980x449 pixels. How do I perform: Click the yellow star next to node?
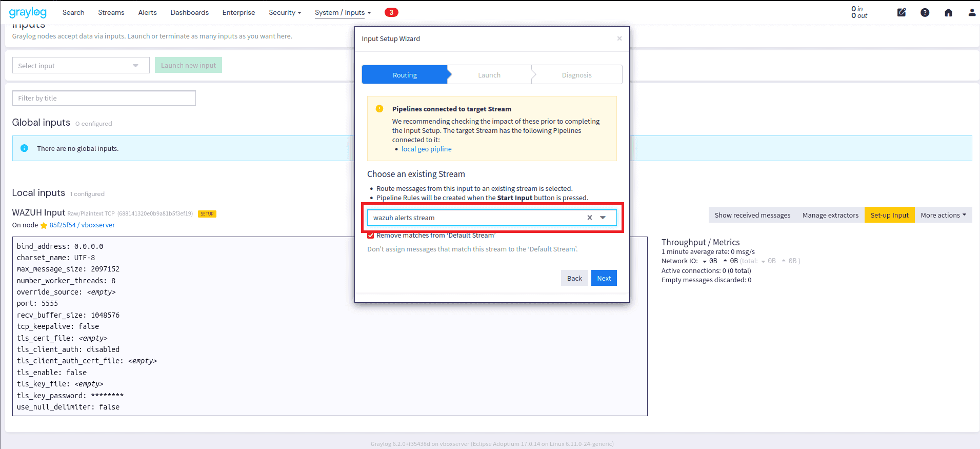pyautogui.click(x=44, y=225)
